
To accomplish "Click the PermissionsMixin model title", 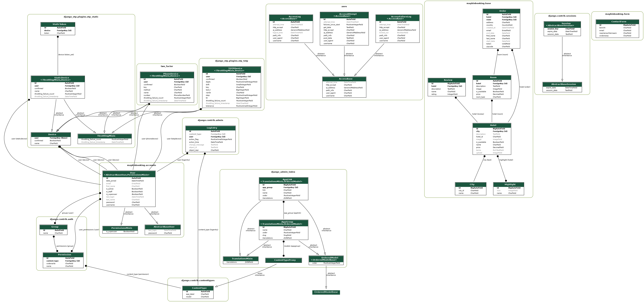I will tap(120, 228).
